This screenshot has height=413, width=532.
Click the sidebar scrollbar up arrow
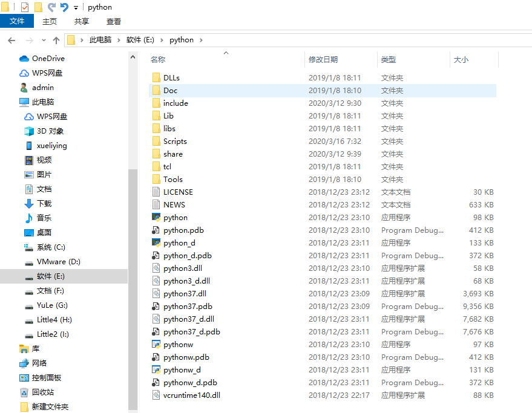pyautogui.click(x=133, y=57)
